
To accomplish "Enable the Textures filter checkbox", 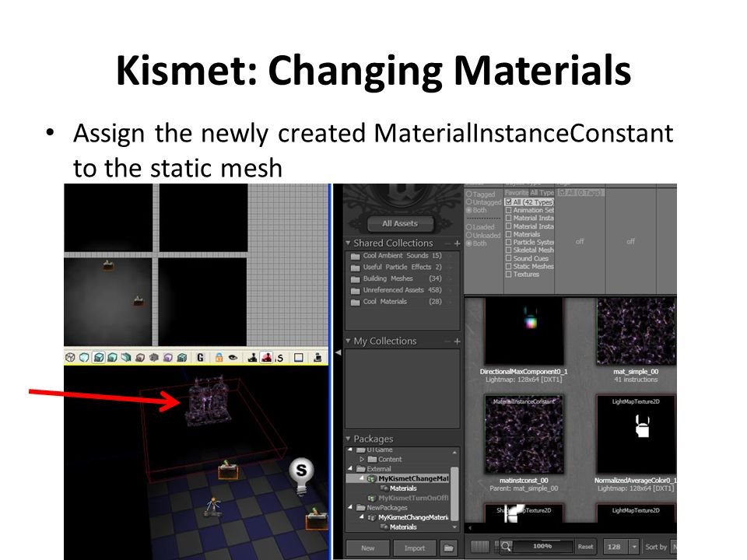I will coord(509,275).
